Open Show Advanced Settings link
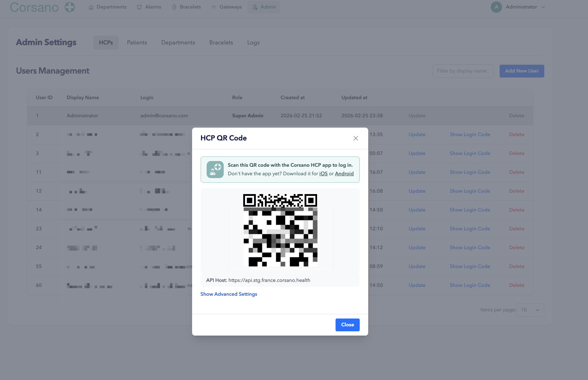 229,294
